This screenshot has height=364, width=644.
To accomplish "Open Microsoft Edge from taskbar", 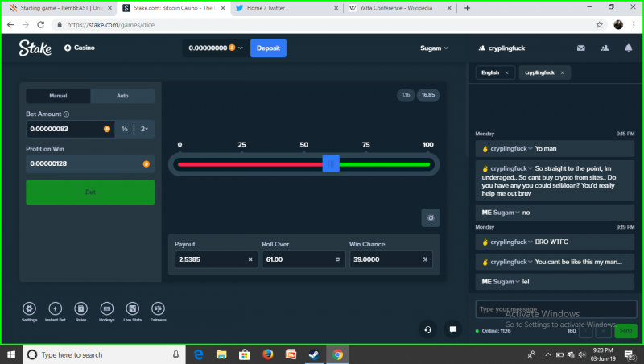I will 198,354.
